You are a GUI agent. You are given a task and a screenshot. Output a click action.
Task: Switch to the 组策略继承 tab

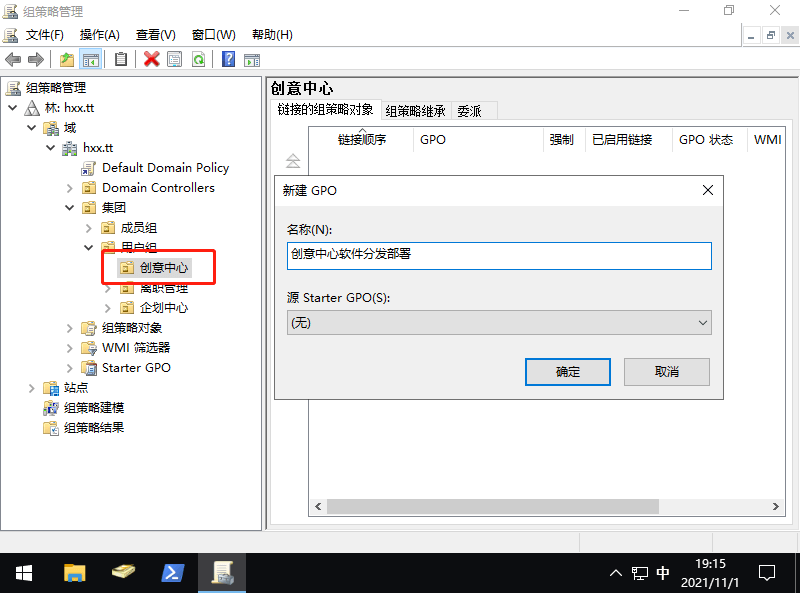pos(416,111)
